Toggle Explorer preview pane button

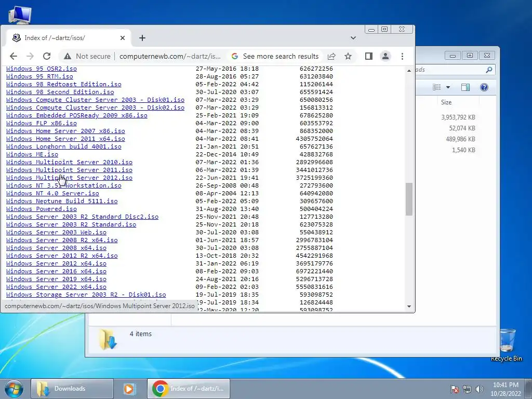[x=465, y=87]
